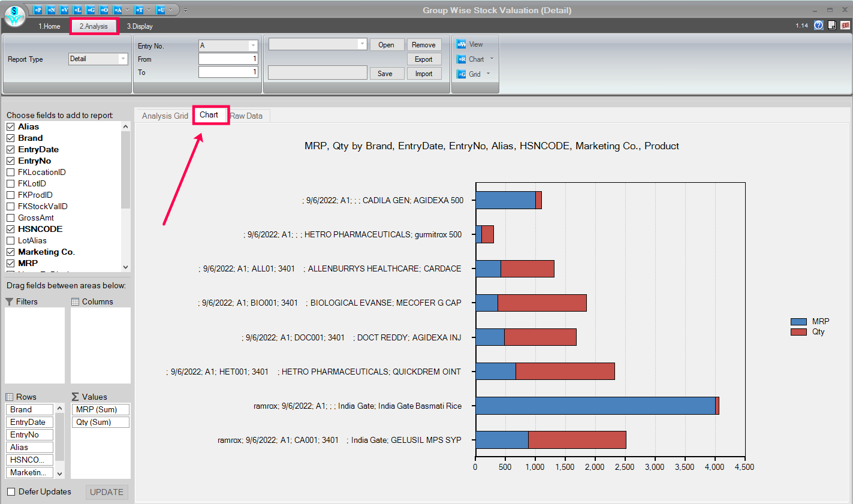The width and height of the screenshot is (853, 504).
Task: Click the To entry number field
Action: click(x=228, y=72)
